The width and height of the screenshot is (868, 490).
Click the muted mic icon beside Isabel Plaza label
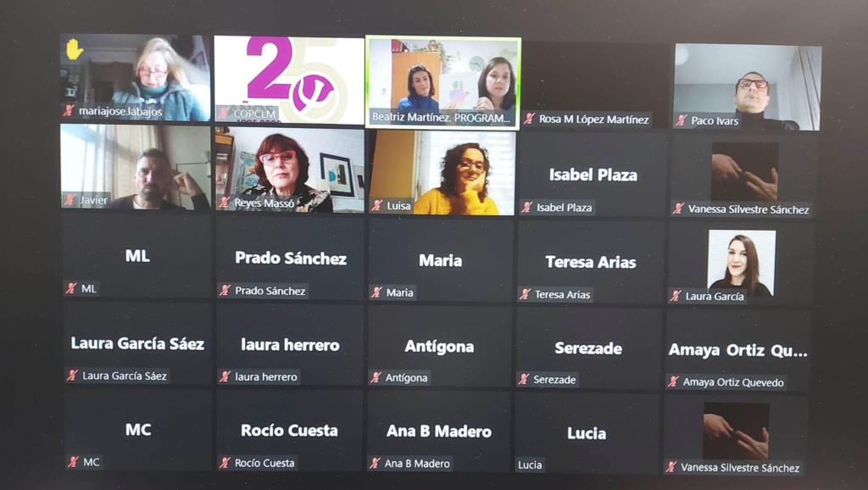click(x=527, y=207)
